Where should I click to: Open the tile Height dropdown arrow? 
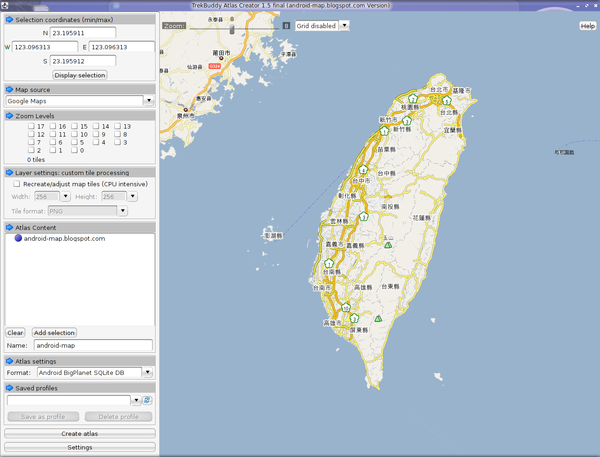[132, 196]
